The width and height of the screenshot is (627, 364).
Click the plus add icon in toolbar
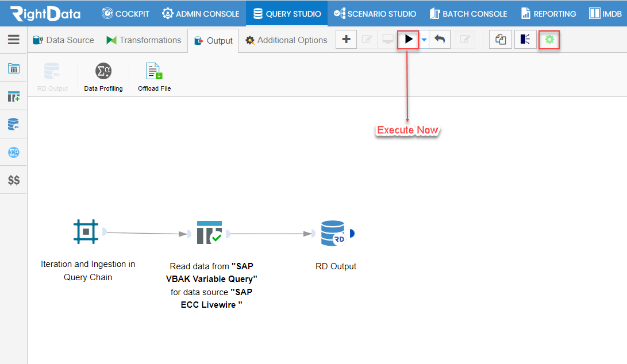click(347, 40)
